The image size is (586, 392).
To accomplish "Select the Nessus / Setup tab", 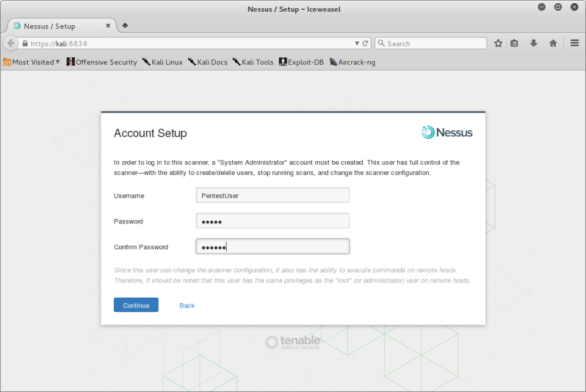I will tap(62, 26).
